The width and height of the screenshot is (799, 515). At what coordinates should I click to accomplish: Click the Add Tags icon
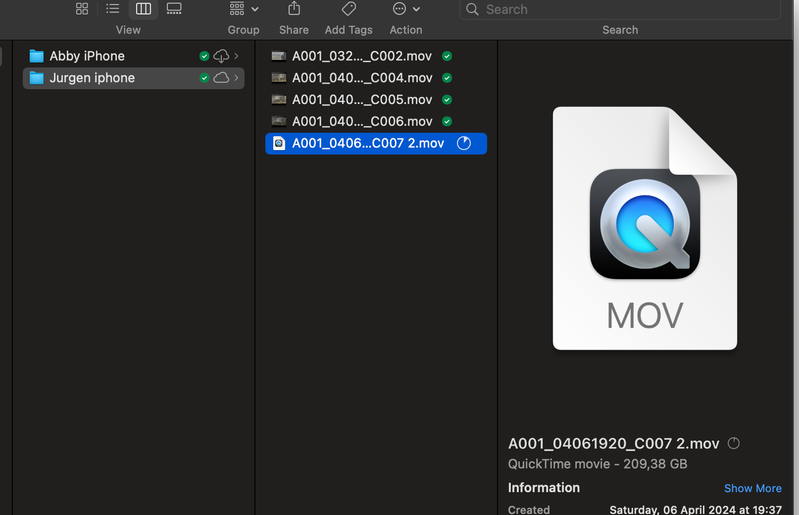point(348,9)
